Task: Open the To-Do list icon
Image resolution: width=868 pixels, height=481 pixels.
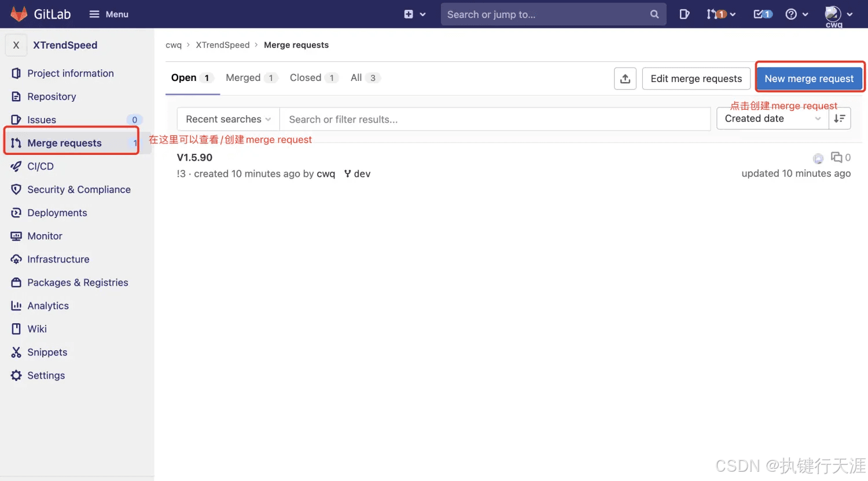Action: 763,14
